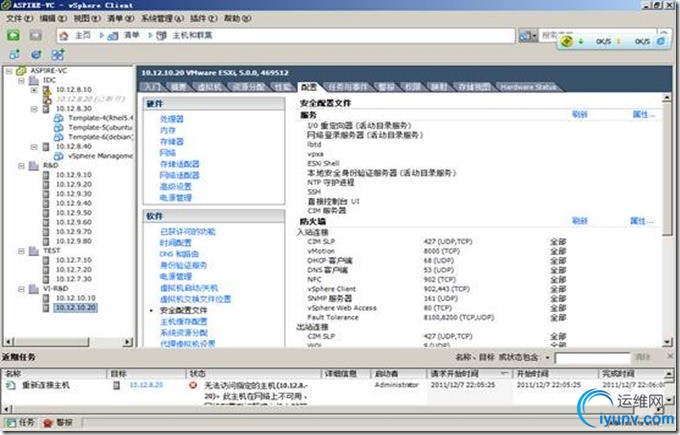Screen dimensions: 680x435
Task: Click the Template-4 VM template icon
Action: (59, 118)
